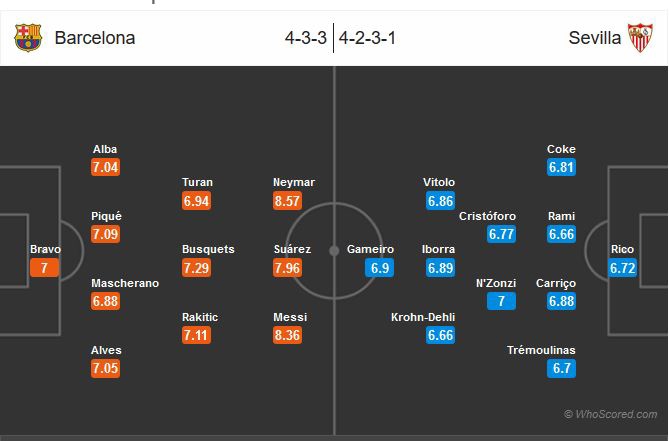The width and height of the screenshot is (669, 441).
Task: Click player name Krohn-Dehli
Action: coord(423,317)
